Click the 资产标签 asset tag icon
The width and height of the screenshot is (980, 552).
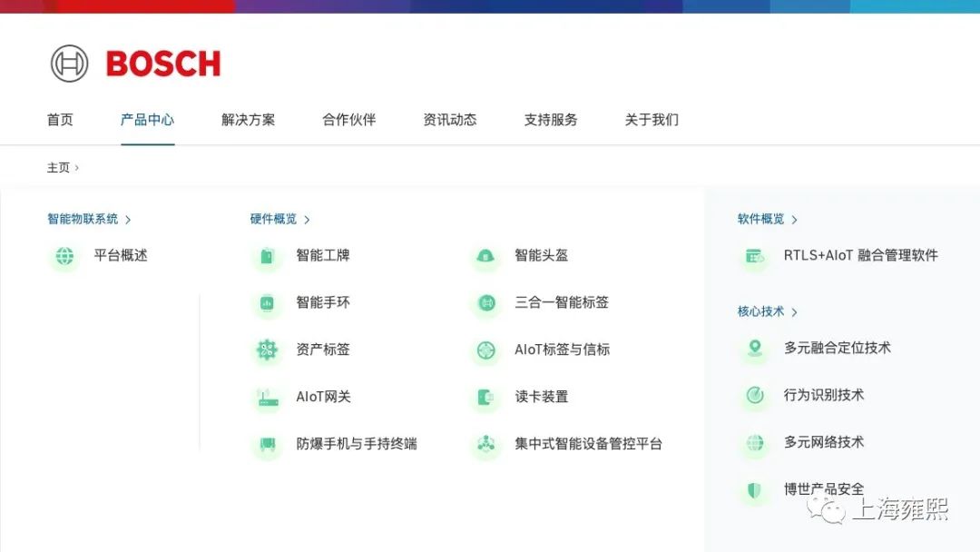pyautogui.click(x=267, y=350)
